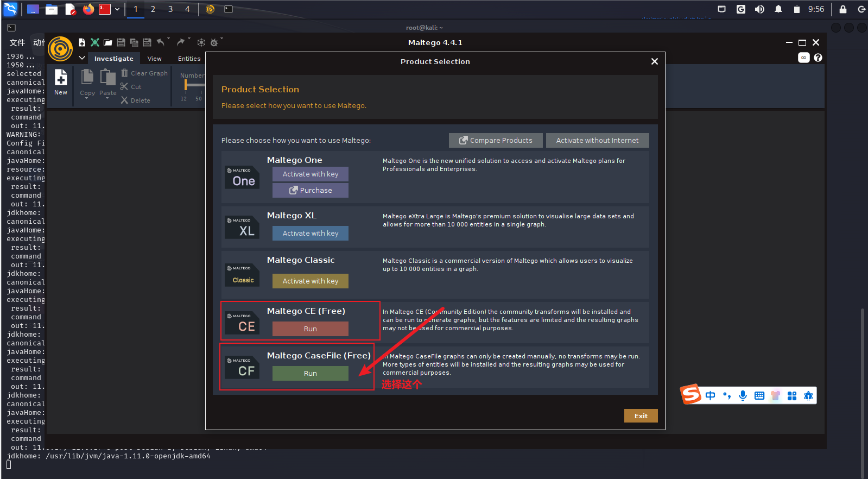Open the file manager icon in panel
This screenshot has height=479, width=868.
[x=52, y=9]
